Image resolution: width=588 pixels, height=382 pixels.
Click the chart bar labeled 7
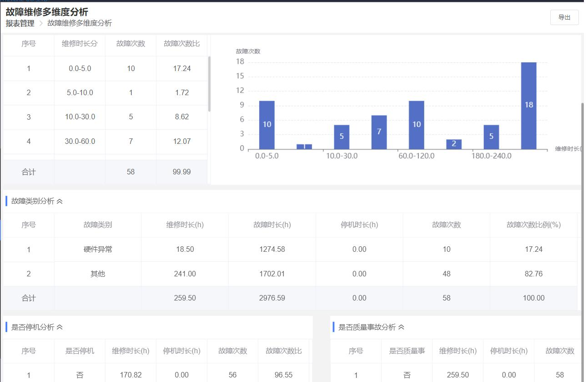[x=379, y=132]
